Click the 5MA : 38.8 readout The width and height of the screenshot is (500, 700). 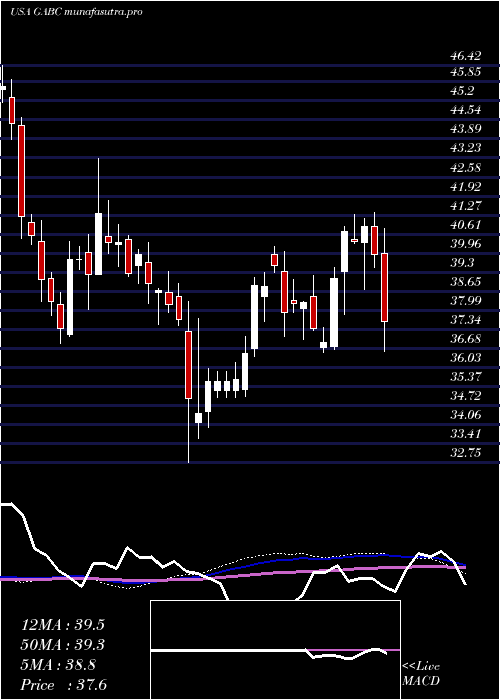coord(58,665)
